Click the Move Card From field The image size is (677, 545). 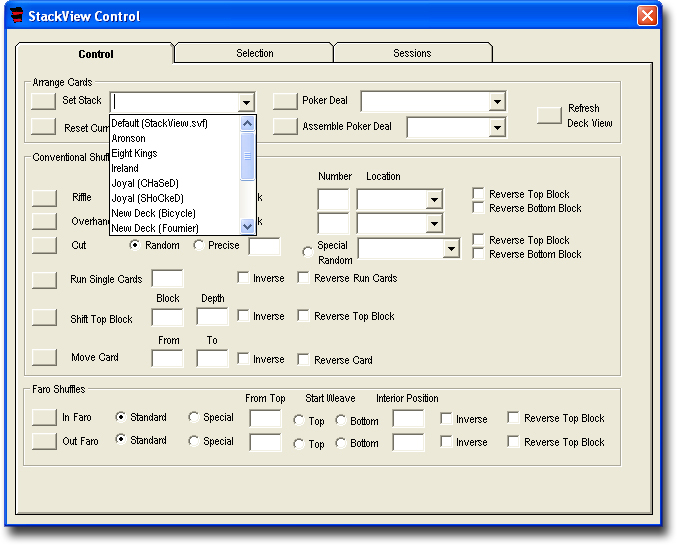point(167,358)
